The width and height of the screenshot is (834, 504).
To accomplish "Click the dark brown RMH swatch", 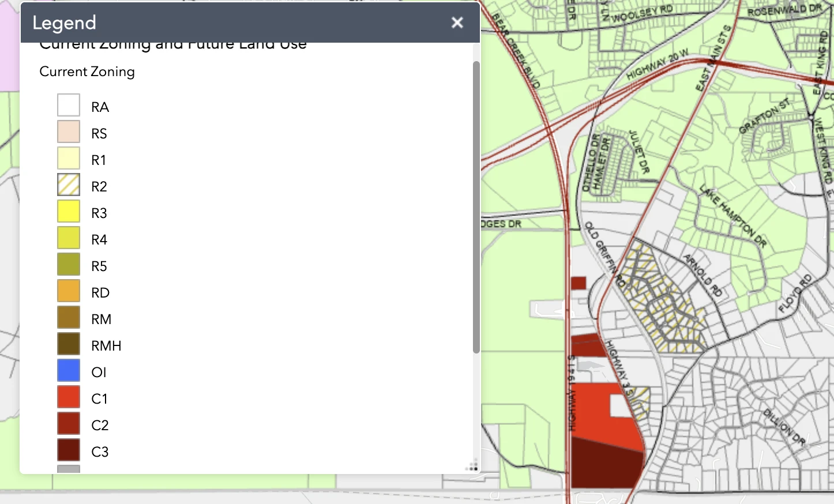I will 69,344.
